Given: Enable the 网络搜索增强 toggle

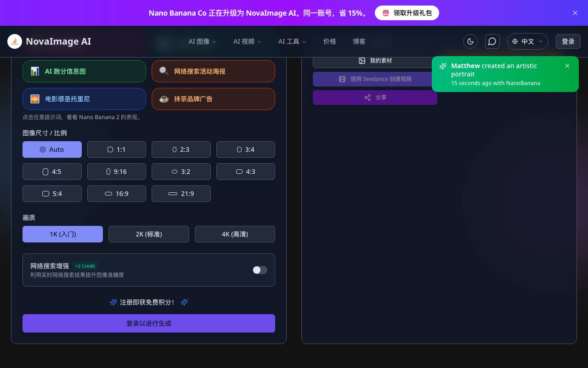Looking at the screenshot, I should [260, 270].
